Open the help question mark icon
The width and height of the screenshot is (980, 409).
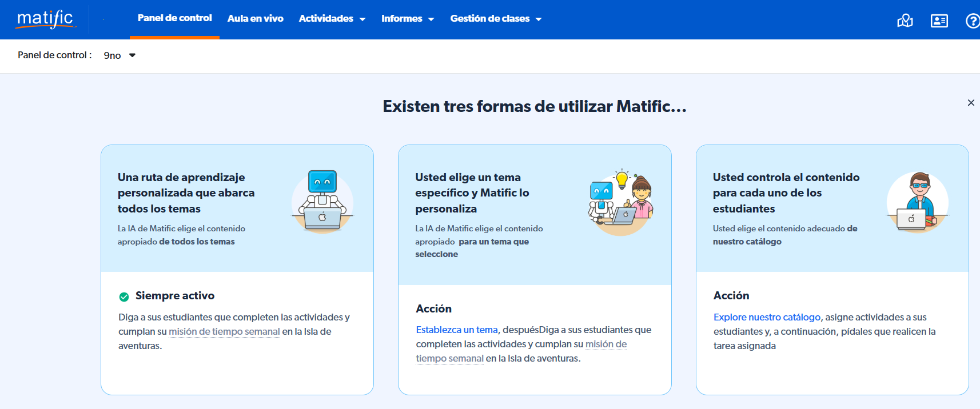click(x=973, y=21)
